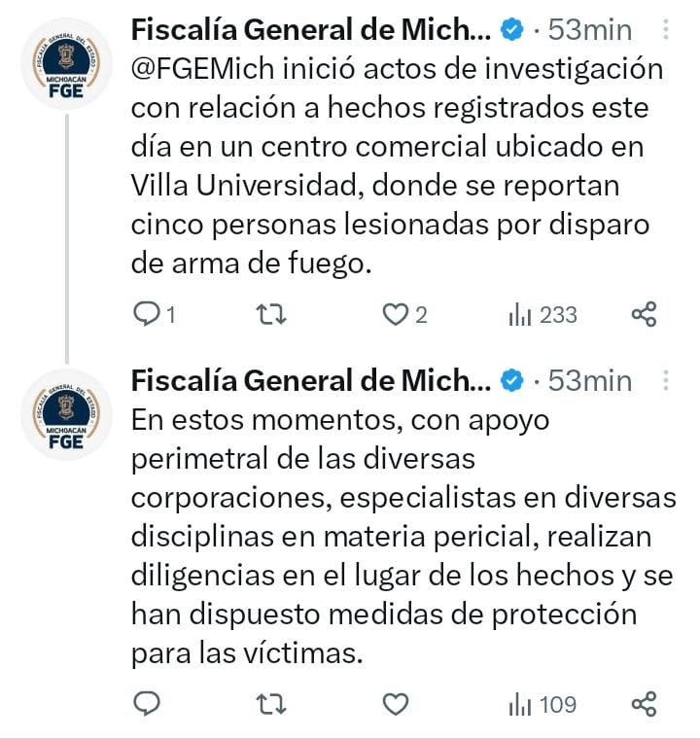
Task: Share the second tweet
Action: (x=644, y=704)
